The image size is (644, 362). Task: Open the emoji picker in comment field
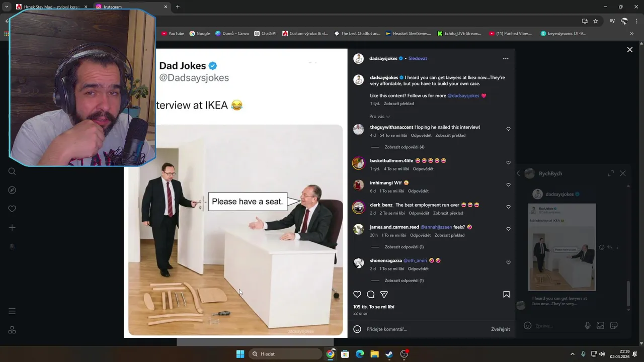point(357,329)
